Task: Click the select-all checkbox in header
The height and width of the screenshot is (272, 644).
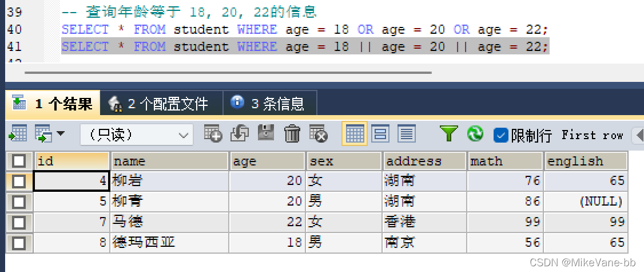Action: pos(19,161)
